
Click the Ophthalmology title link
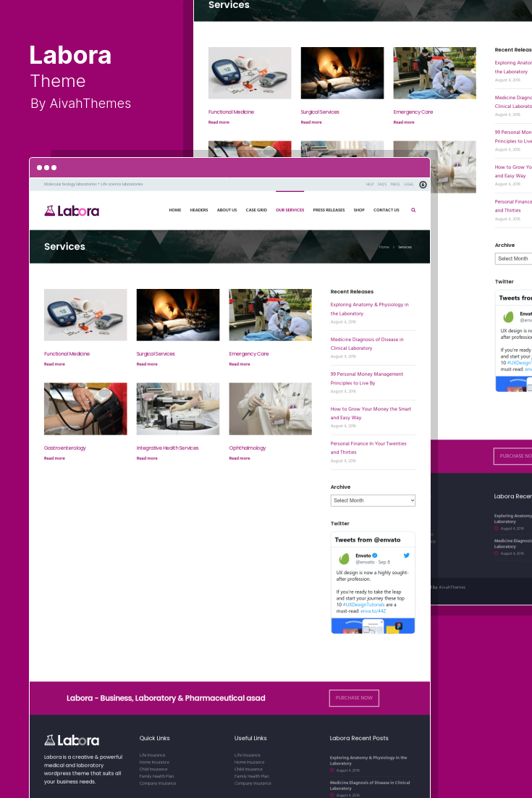click(x=248, y=448)
